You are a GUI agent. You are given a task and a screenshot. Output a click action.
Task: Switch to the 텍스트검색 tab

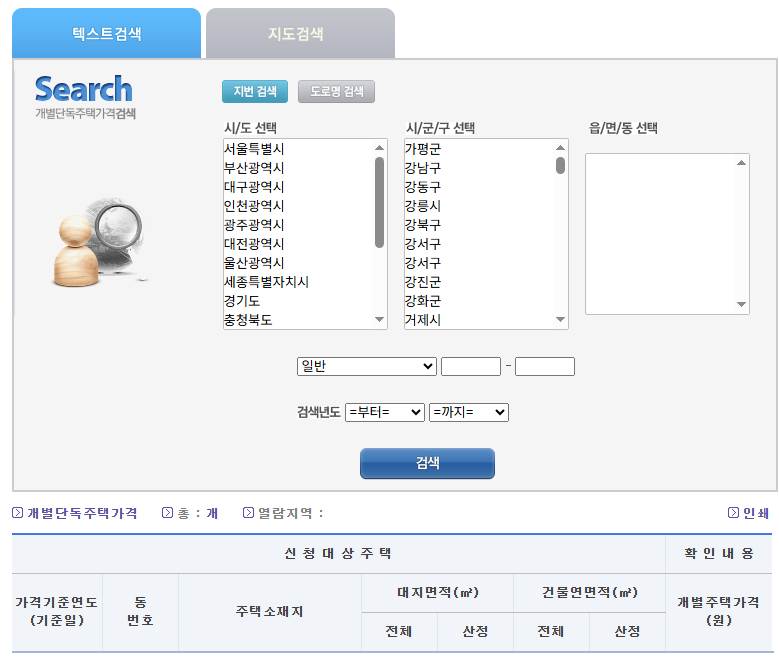pyautogui.click(x=106, y=33)
